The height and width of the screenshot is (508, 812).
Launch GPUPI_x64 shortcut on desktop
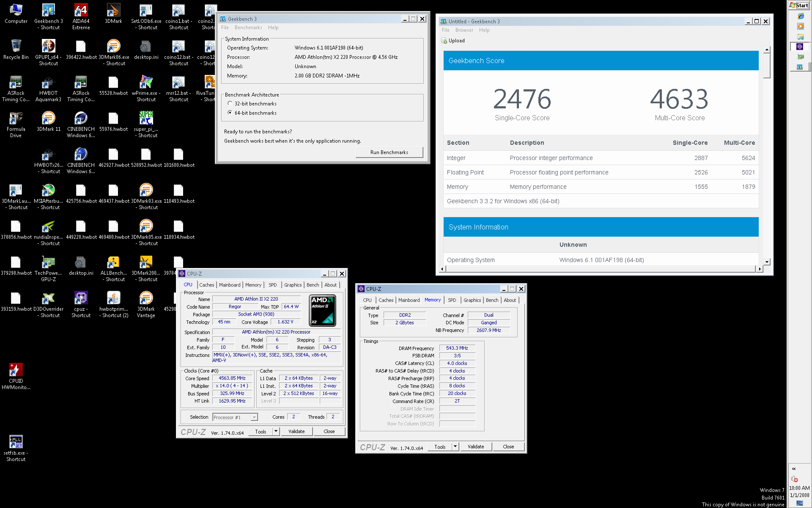pyautogui.click(x=49, y=53)
